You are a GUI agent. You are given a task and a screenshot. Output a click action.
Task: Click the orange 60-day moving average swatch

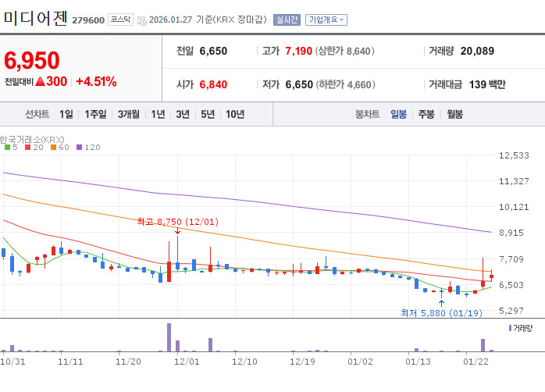click(54, 148)
